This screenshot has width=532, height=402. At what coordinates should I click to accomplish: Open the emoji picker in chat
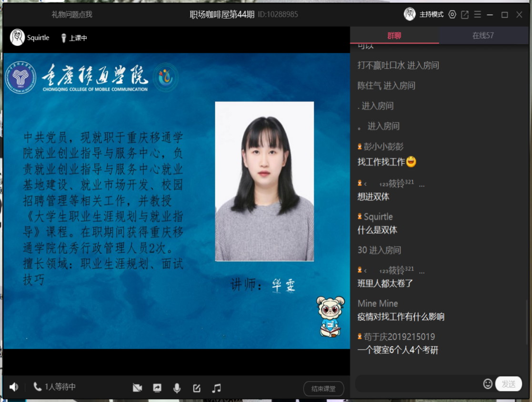click(488, 384)
